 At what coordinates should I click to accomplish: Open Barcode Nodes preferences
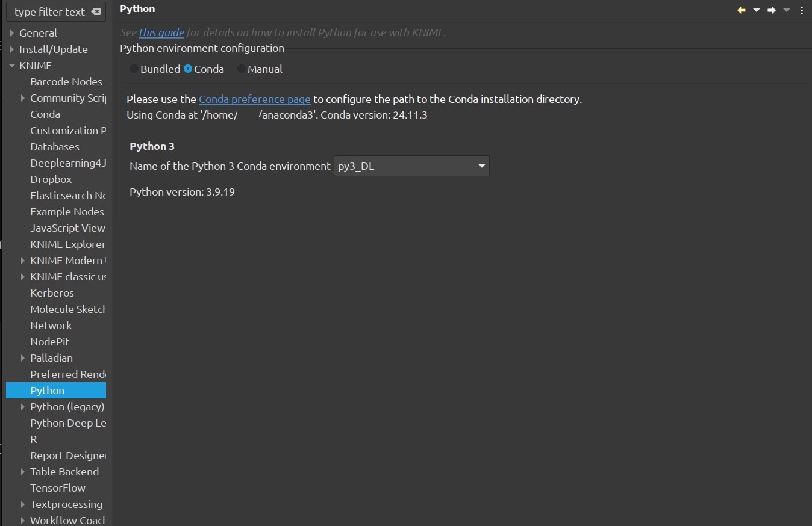[x=66, y=82]
